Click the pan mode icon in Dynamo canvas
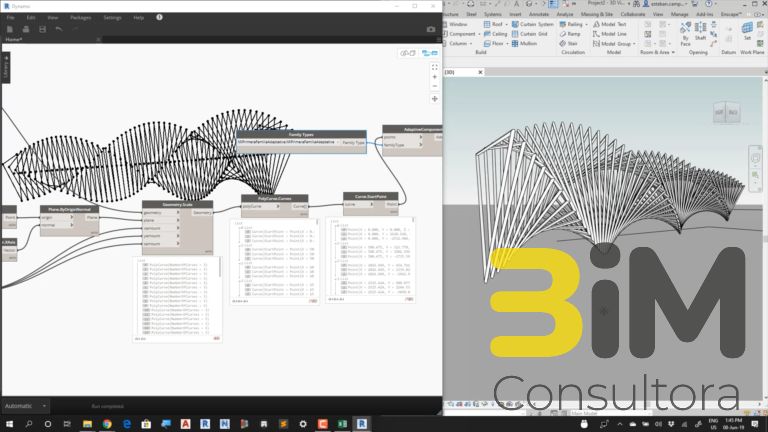Screen dimensions: 768x432 pyautogui.click(x=434, y=99)
